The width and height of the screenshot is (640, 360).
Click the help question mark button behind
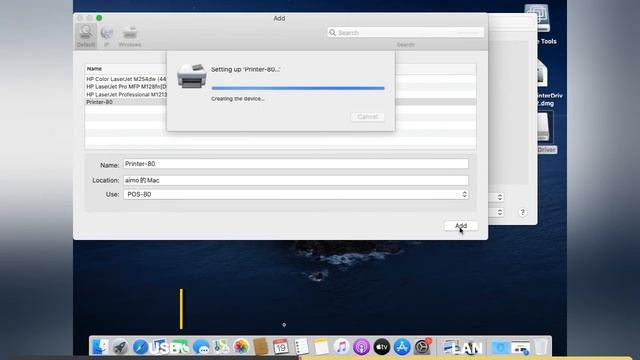[x=522, y=212]
